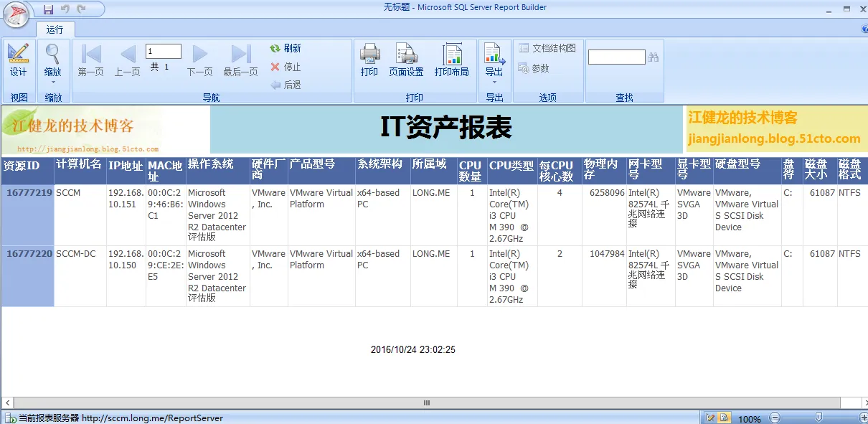Print the report with 打印

click(369, 60)
